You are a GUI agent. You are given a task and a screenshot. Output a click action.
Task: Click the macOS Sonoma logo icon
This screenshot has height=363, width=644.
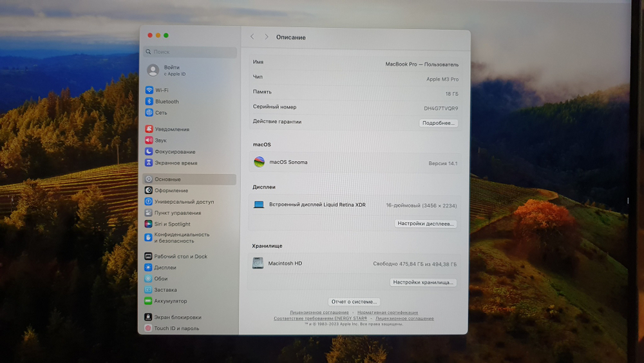[259, 162]
